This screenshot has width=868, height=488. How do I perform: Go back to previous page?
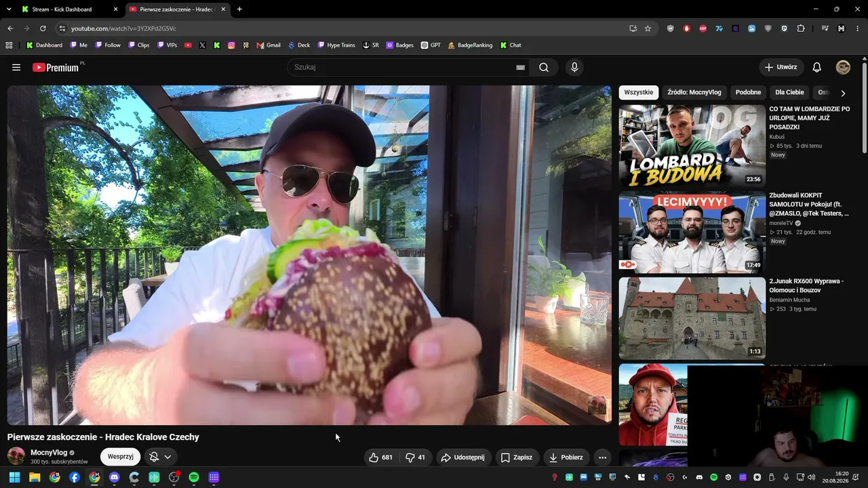point(10,28)
